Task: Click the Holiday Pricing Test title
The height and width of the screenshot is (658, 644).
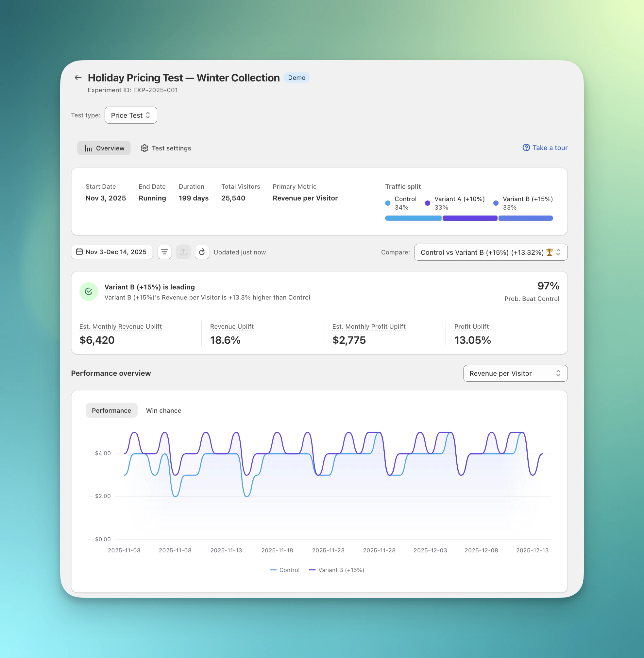Action: (184, 78)
